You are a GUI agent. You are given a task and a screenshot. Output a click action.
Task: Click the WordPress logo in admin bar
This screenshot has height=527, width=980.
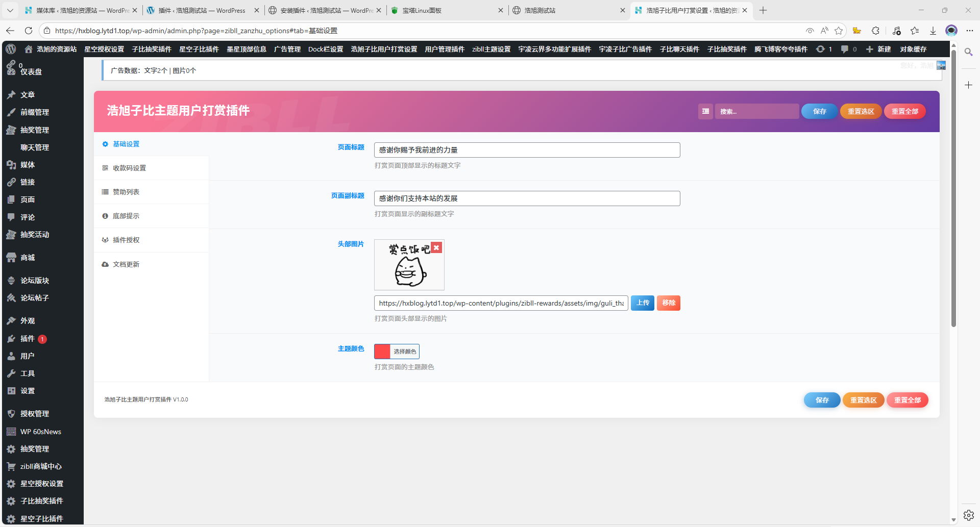pos(11,49)
